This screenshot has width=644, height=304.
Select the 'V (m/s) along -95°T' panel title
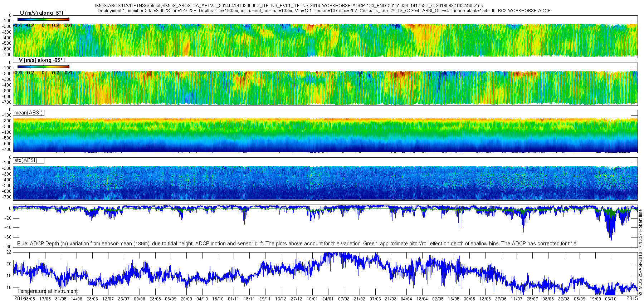42,60
